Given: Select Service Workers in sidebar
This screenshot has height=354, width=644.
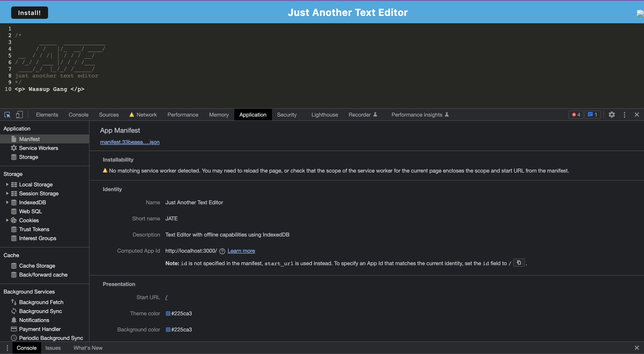Looking at the screenshot, I should tap(38, 148).
